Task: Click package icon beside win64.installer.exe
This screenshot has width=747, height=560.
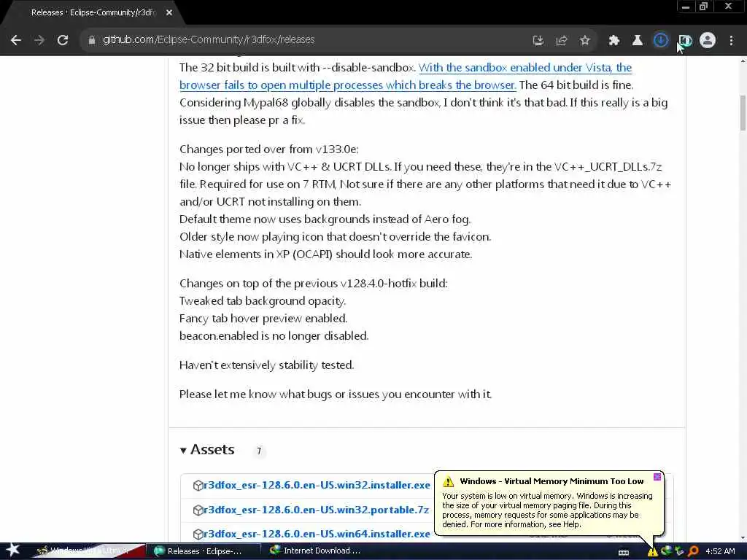Action: tap(198, 534)
